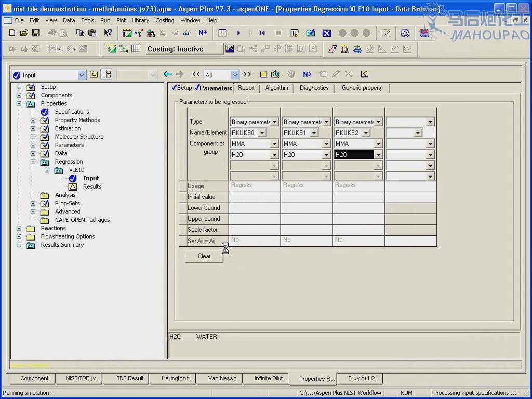
Task: Click the folder-up parent icon in the Data Browser
Action: coord(94,74)
